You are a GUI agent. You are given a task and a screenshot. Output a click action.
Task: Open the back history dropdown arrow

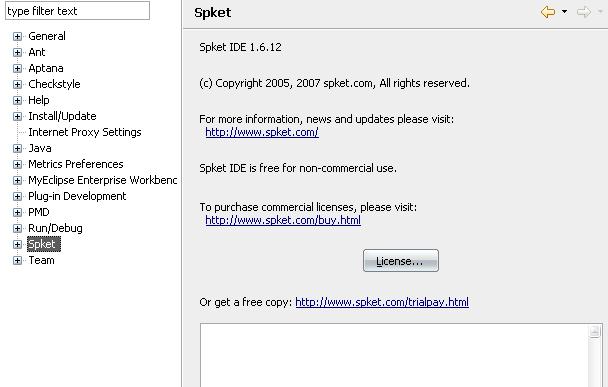[565, 12]
